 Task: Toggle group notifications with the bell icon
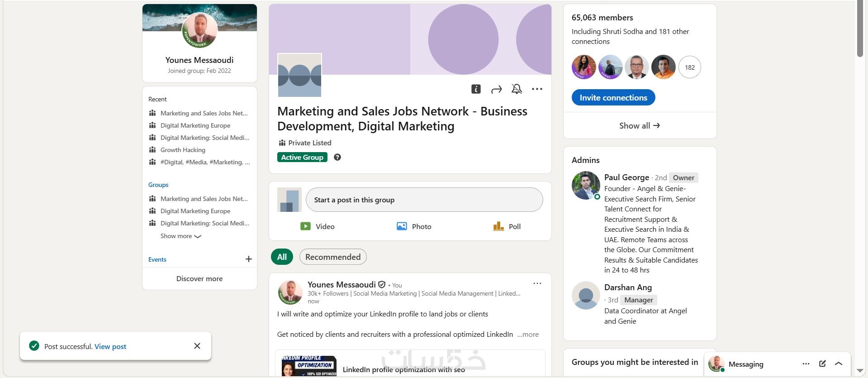click(x=517, y=89)
